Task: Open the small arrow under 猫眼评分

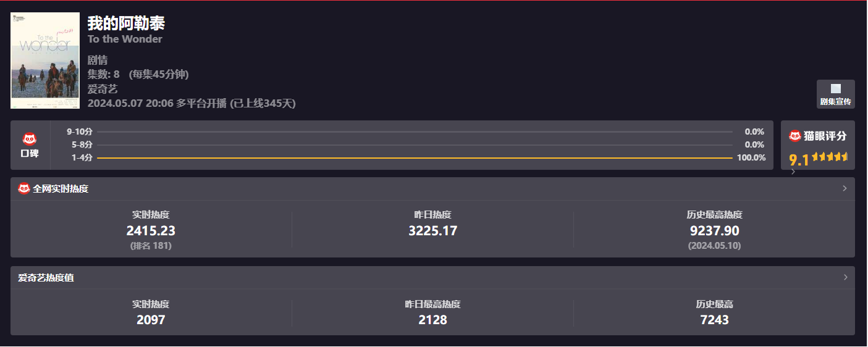Action: pos(793,172)
